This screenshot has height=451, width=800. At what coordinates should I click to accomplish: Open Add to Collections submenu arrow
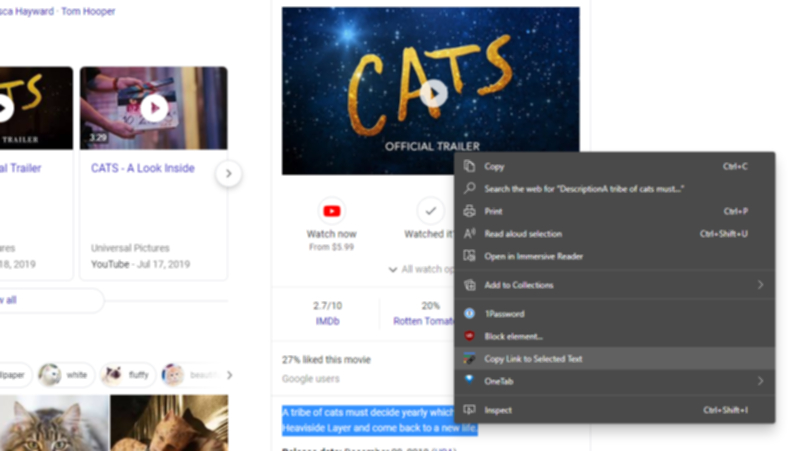point(760,285)
